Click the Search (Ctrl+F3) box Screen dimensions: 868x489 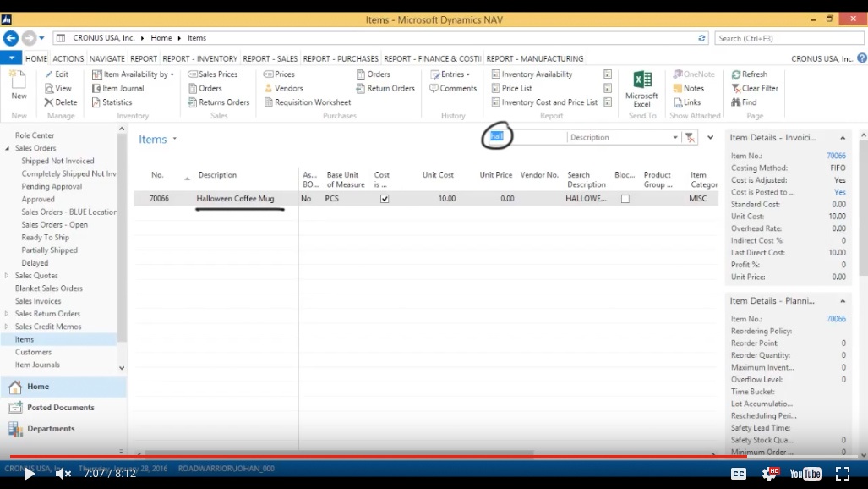(x=789, y=38)
